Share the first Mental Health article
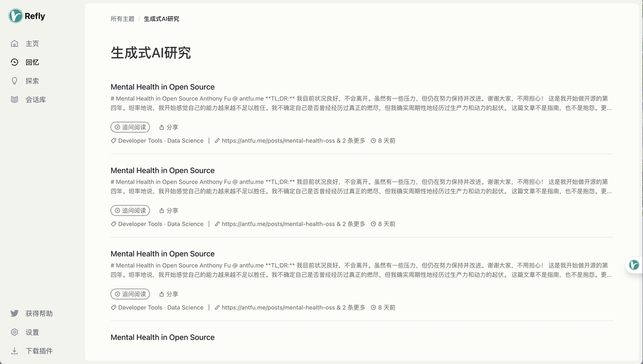Screen dimensions: 643x364 click(x=169, y=127)
